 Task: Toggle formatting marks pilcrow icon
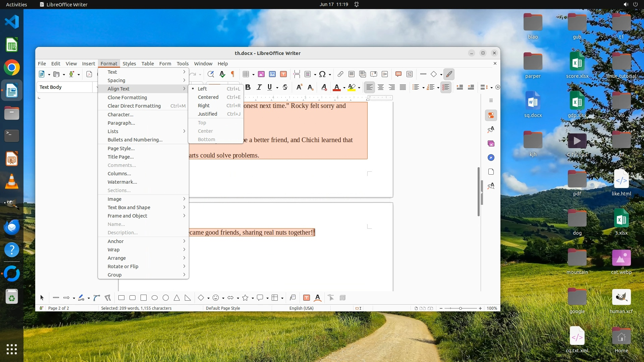pos(233,74)
